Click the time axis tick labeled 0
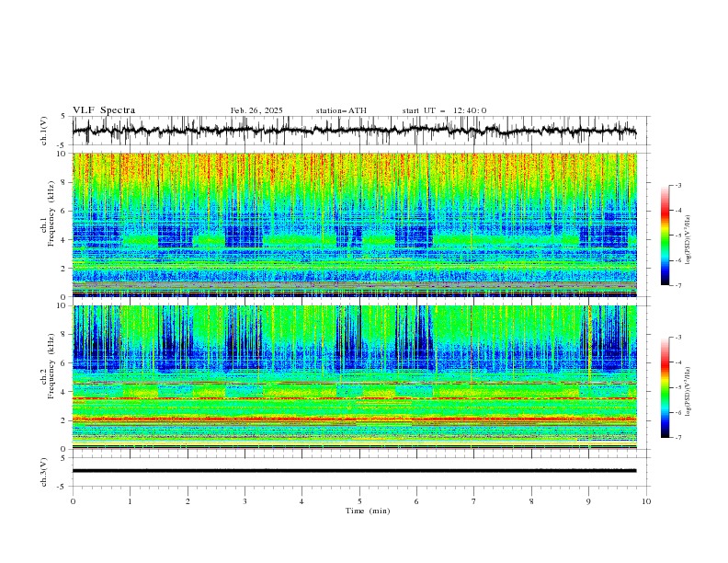 pyautogui.click(x=73, y=501)
